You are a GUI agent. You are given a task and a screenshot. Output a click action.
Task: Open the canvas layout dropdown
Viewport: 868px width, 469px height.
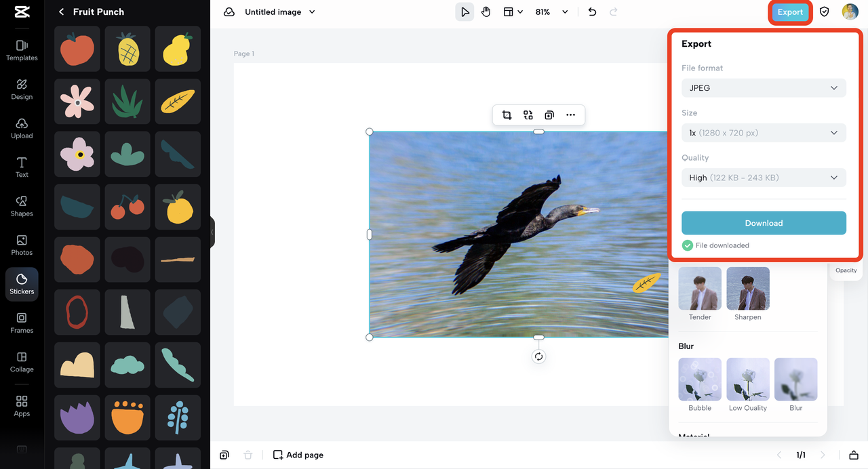tap(513, 12)
